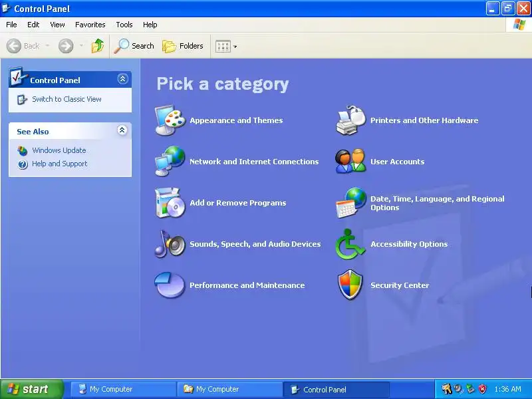The width and height of the screenshot is (532, 399).
Task: Click the Date, Time, Language calendar globe icon
Action: pyautogui.click(x=351, y=203)
